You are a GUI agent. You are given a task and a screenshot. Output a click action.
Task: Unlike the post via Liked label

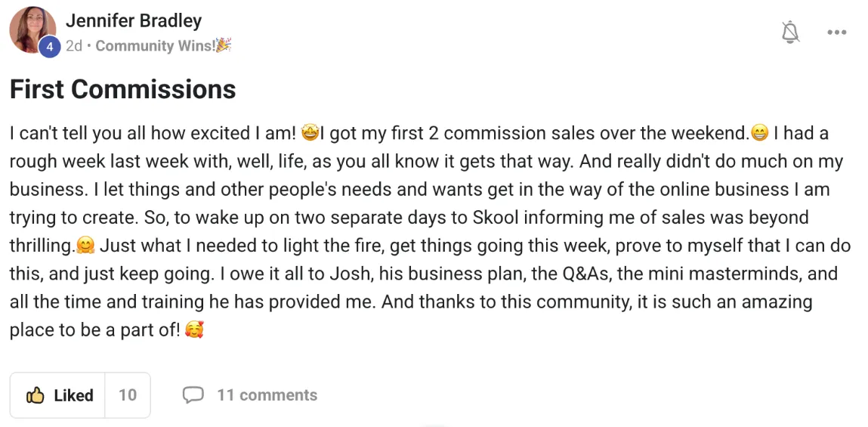[x=73, y=395]
